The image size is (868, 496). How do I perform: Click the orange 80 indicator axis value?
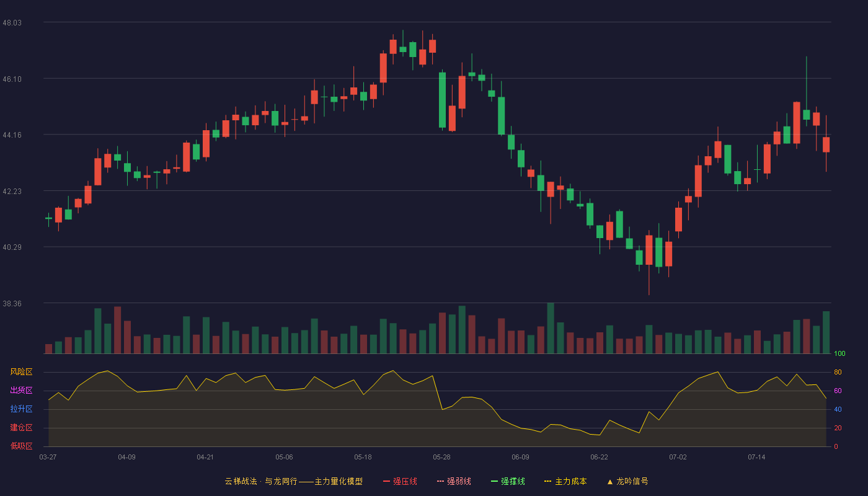(838, 372)
